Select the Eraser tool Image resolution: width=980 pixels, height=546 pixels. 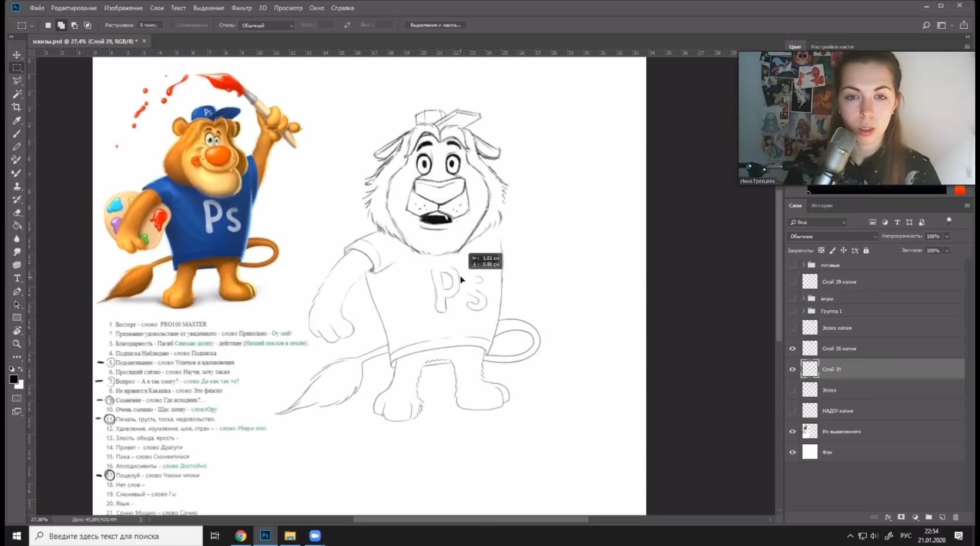(x=17, y=212)
